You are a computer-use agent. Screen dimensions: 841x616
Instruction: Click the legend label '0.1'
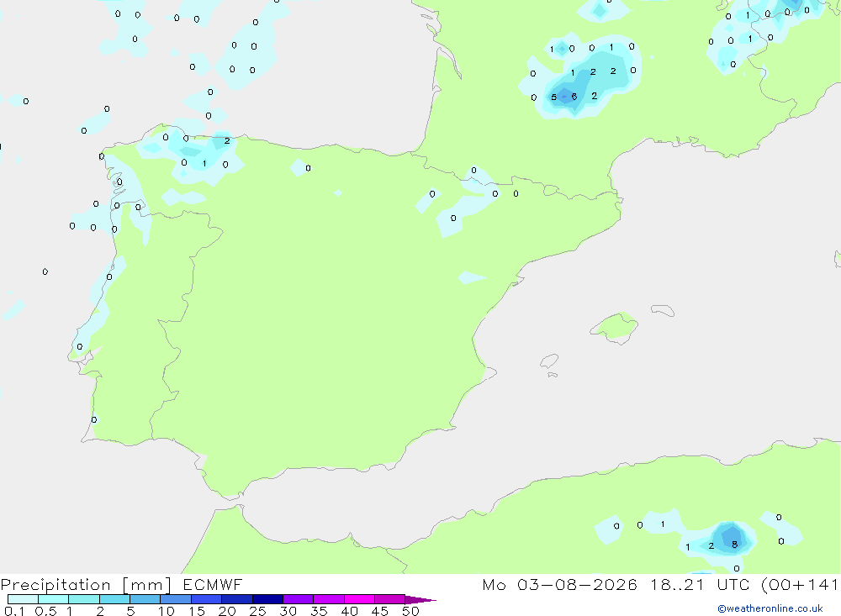coord(14,611)
